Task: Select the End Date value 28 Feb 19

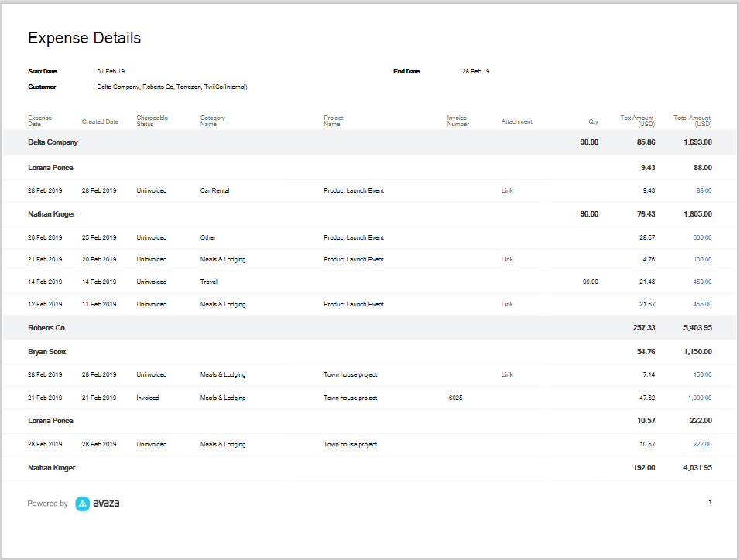Action: 476,71
